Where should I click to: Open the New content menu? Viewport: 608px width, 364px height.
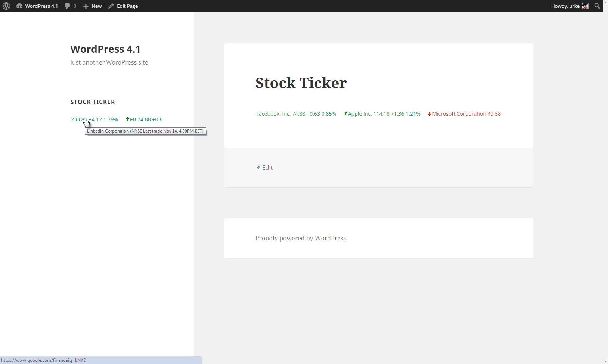[92, 6]
